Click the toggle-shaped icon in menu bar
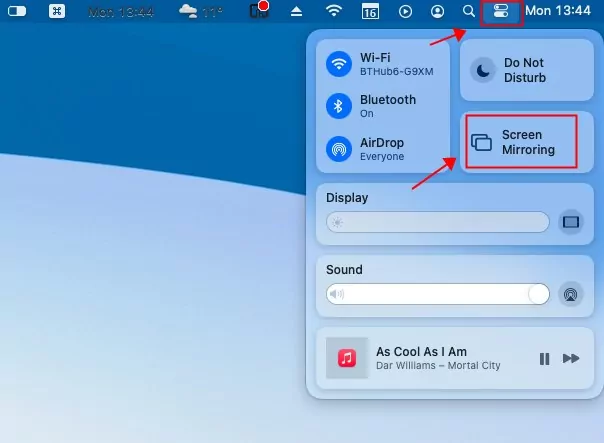The height and width of the screenshot is (443, 604). (x=17, y=11)
